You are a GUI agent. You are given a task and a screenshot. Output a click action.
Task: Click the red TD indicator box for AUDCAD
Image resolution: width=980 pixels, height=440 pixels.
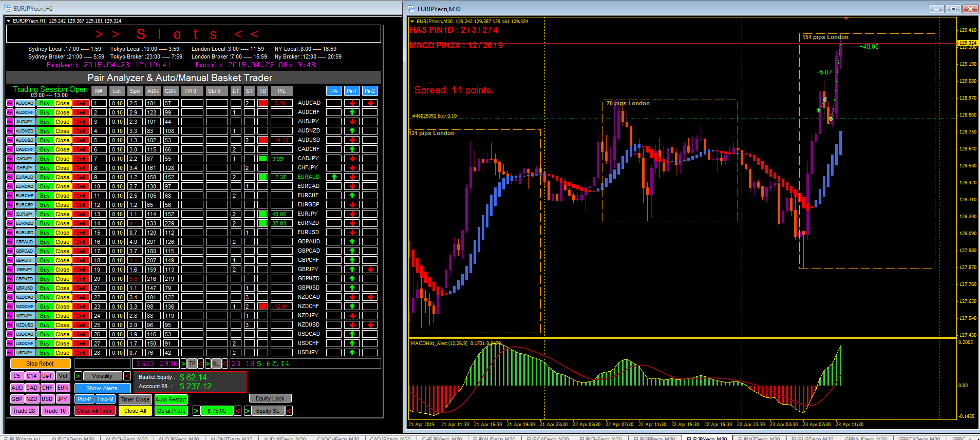[262, 103]
